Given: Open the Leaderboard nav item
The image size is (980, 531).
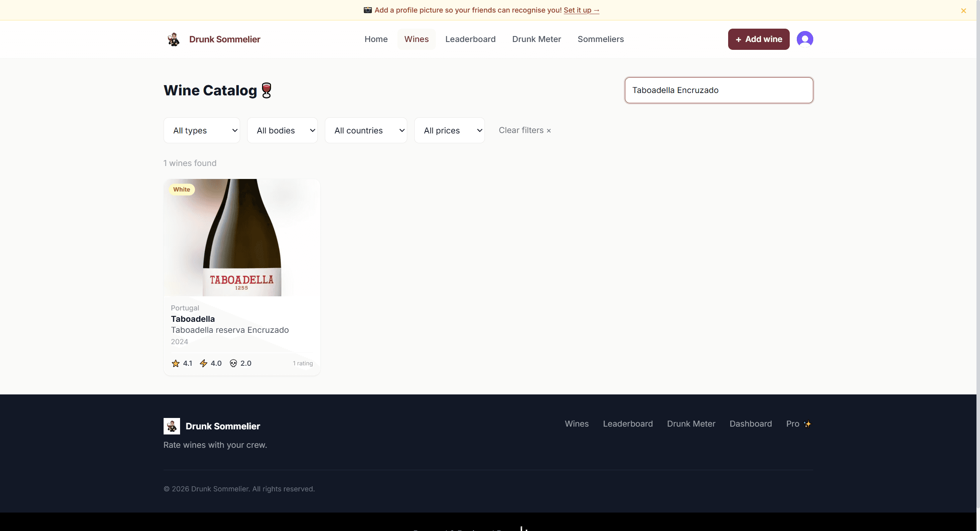Looking at the screenshot, I should pos(470,39).
